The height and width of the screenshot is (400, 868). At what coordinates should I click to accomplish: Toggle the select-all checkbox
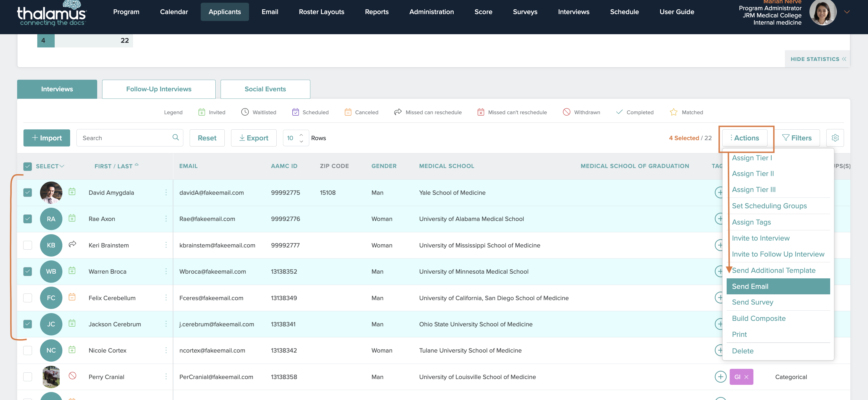(x=28, y=166)
